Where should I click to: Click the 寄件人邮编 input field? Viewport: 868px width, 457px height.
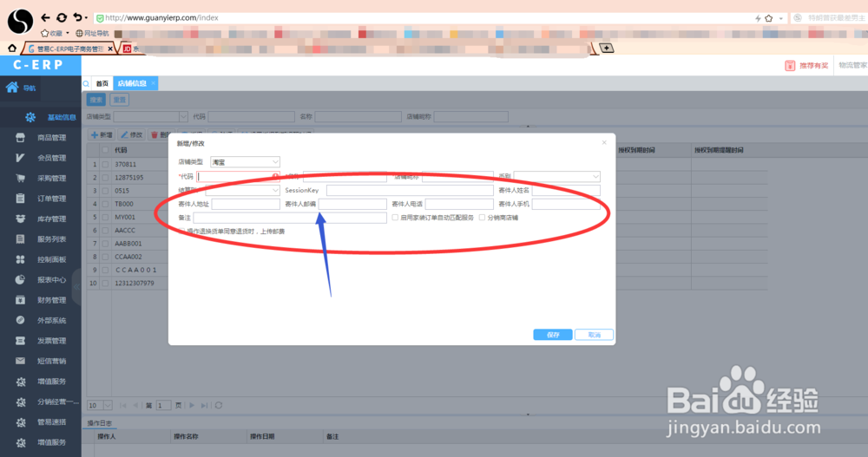coord(352,204)
